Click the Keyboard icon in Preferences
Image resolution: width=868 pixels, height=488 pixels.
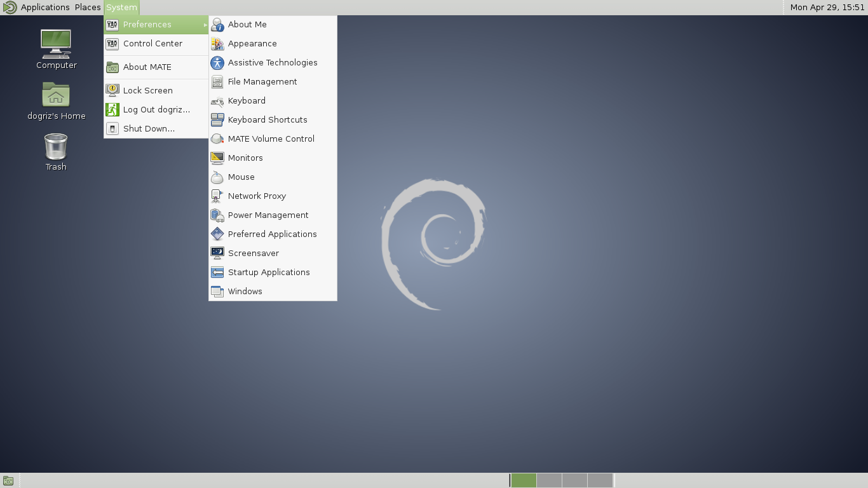pos(217,101)
